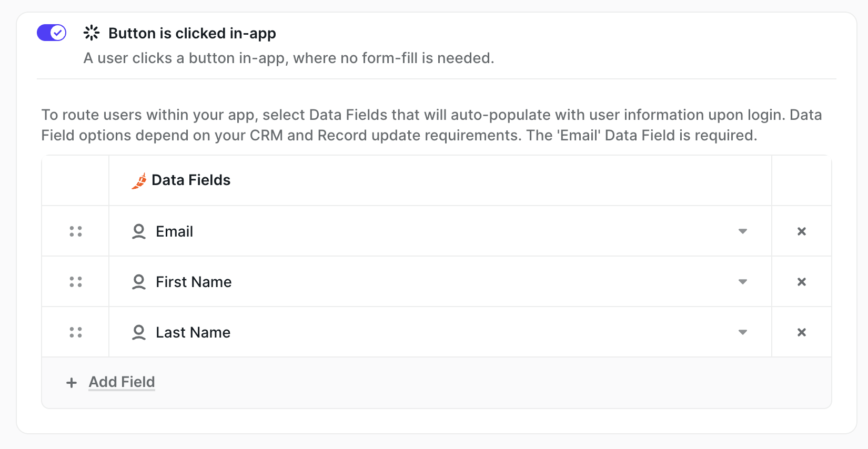
Task: Grab the drag handle for First Name row
Action: pyautogui.click(x=76, y=282)
